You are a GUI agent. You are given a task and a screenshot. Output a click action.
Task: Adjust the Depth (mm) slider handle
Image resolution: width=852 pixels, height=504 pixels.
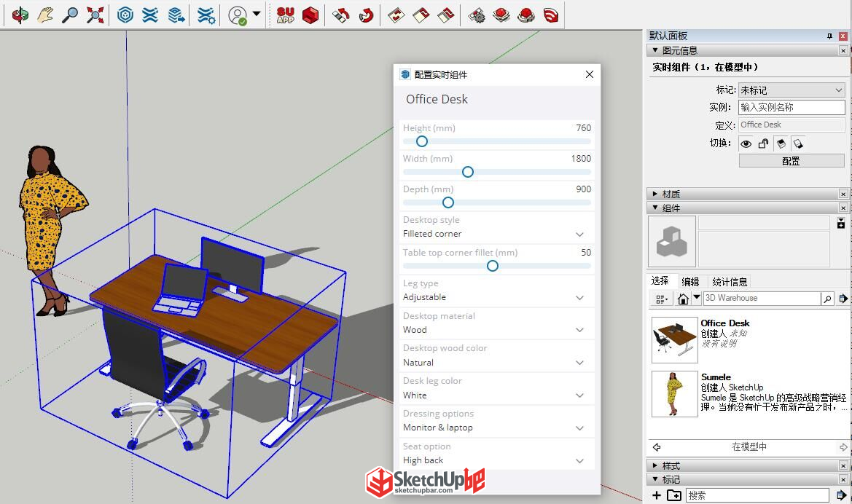pos(448,202)
